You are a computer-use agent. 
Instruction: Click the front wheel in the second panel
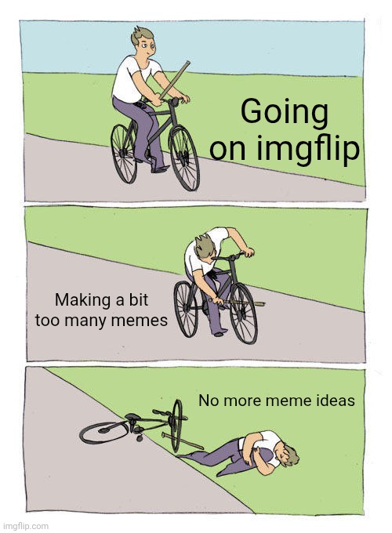click(x=243, y=314)
